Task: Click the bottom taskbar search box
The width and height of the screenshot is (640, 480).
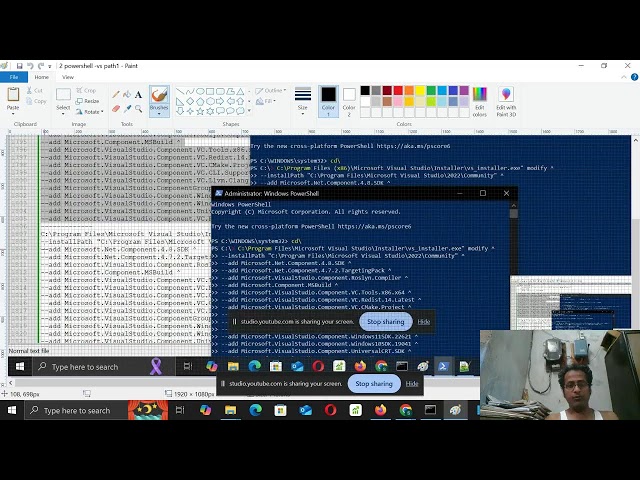Action: coord(97,410)
